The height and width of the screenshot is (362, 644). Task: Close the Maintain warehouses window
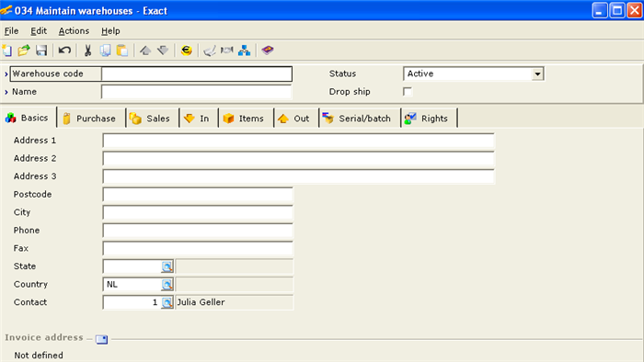pos(634,11)
